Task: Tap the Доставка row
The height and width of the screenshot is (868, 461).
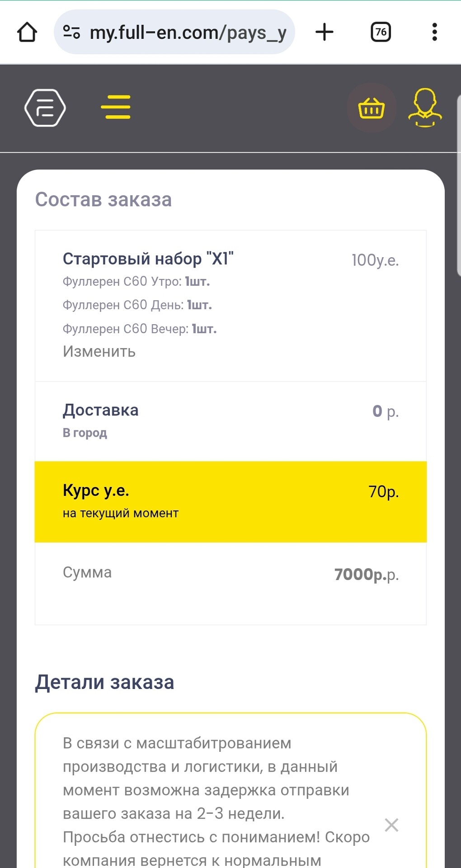Action: 230,421
